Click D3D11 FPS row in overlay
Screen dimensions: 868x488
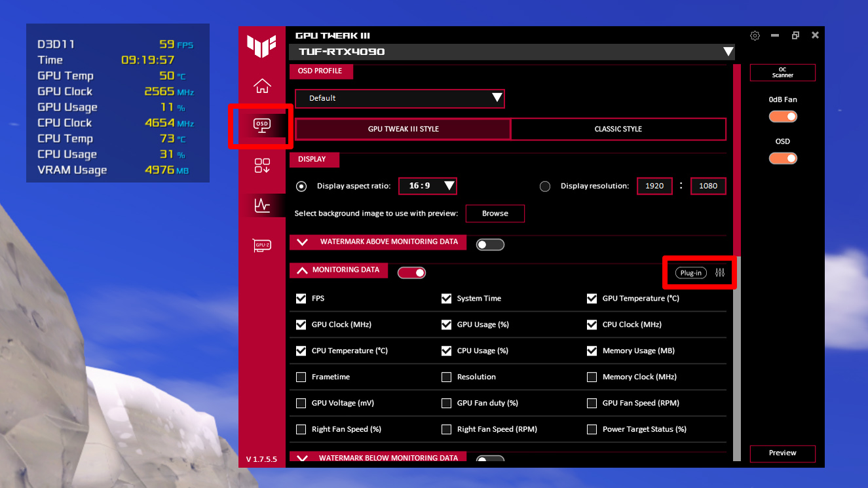(x=116, y=44)
